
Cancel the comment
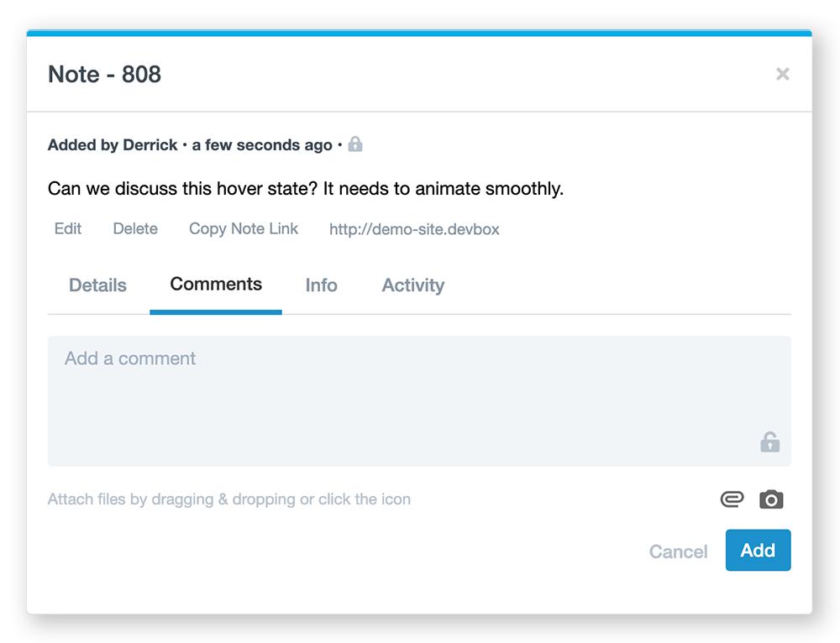678,552
